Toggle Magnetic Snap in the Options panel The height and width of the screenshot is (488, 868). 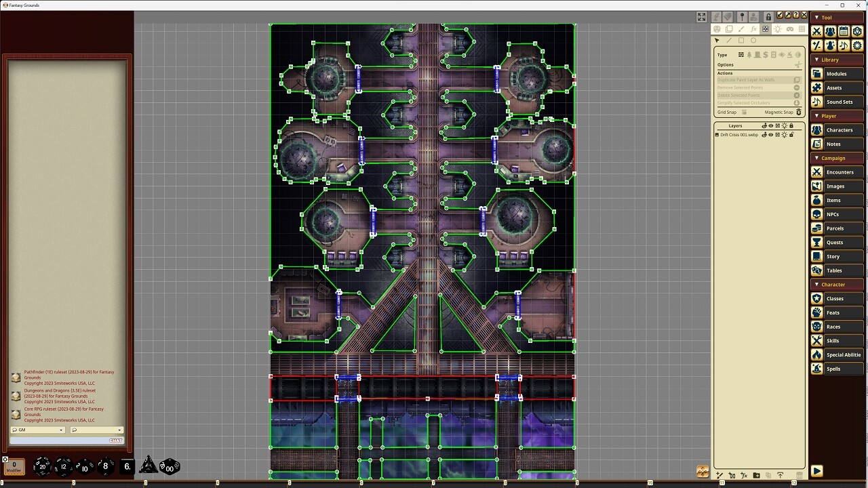click(x=798, y=112)
